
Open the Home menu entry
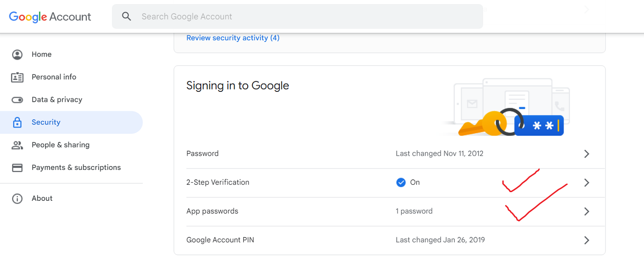41,54
